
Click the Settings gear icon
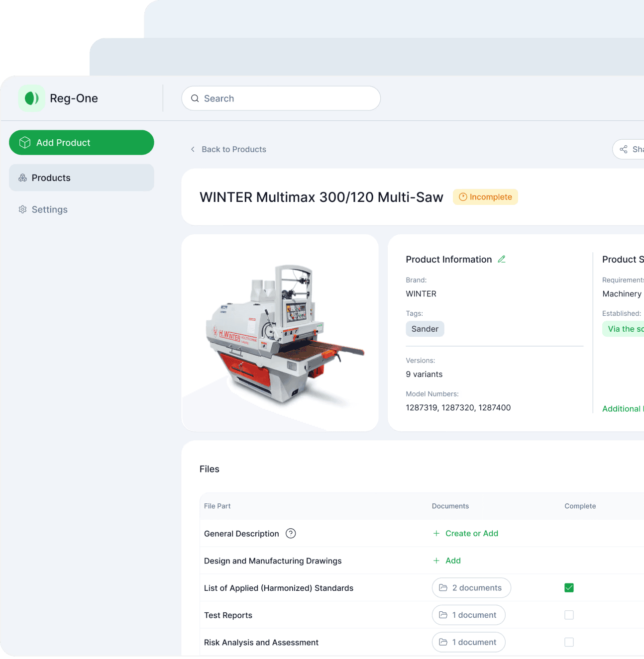(23, 209)
